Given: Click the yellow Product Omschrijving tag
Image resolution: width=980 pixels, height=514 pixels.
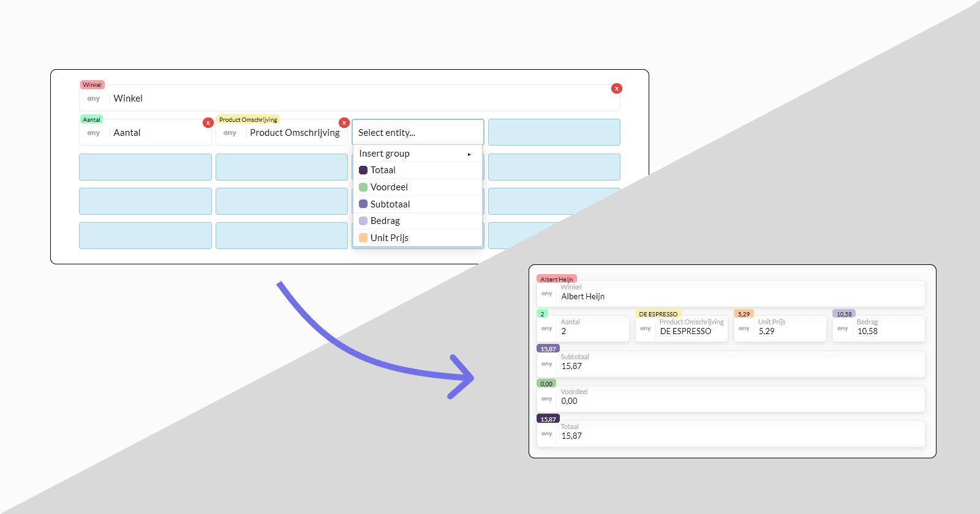Looking at the screenshot, I should 248,120.
